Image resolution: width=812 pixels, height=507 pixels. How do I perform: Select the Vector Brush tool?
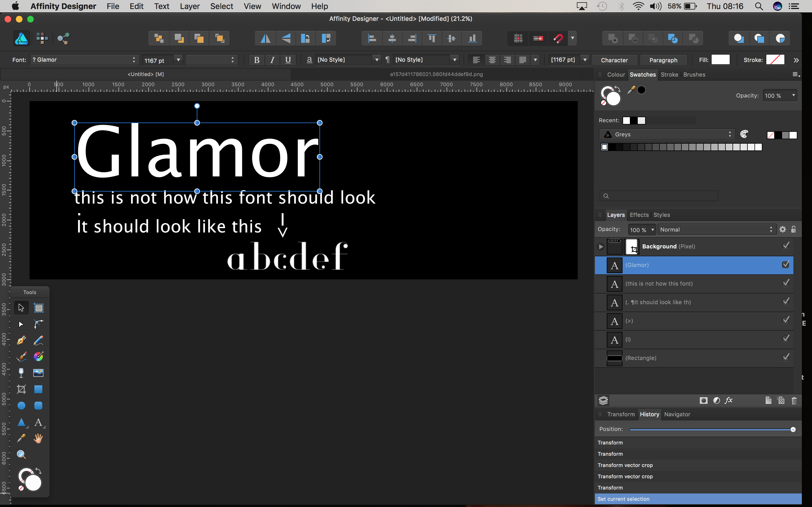coord(21,356)
